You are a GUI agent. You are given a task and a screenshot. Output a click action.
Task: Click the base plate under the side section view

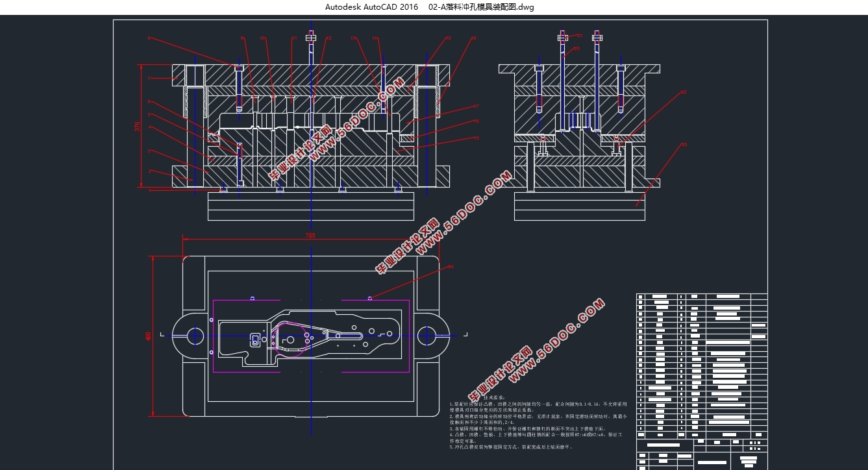[579, 206]
